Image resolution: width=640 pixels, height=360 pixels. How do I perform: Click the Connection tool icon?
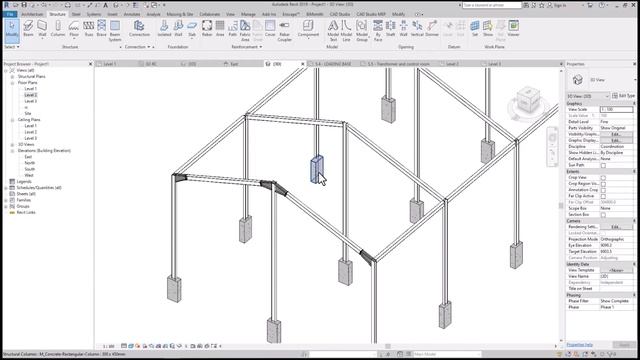pyautogui.click(x=139, y=29)
